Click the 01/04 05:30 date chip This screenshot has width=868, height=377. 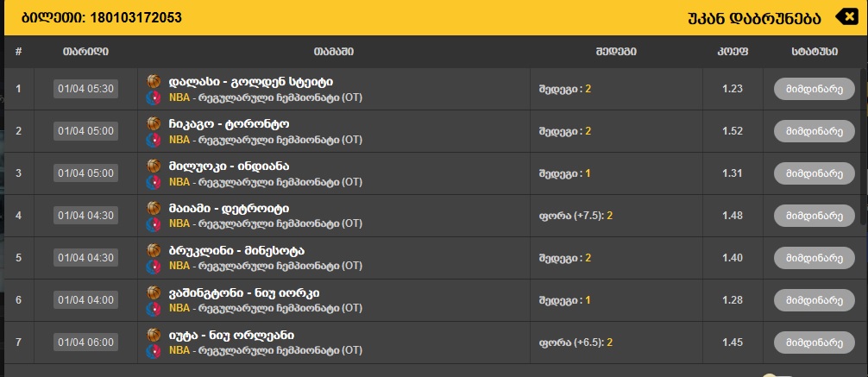(x=85, y=89)
